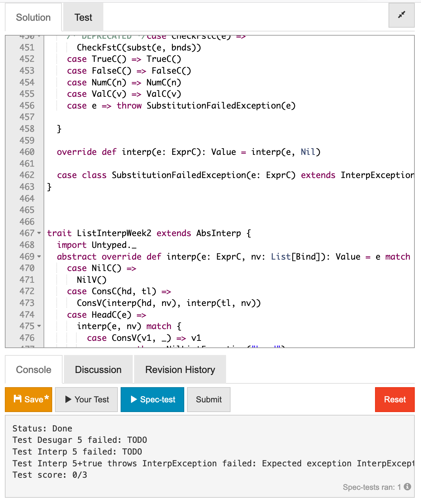Click the play triangle on Spec-test
Image resolution: width=421 pixels, height=504 pixels.
134,400
